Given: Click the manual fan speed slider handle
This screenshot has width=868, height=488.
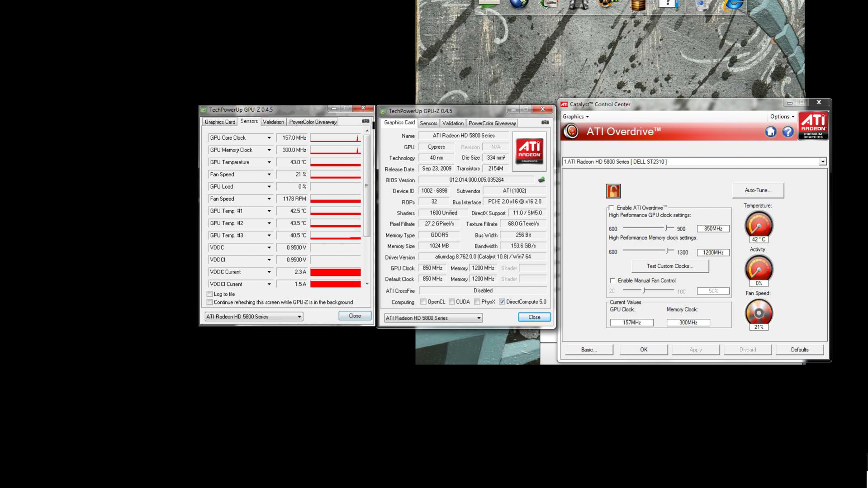Looking at the screenshot, I should pyautogui.click(x=644, y=290).
